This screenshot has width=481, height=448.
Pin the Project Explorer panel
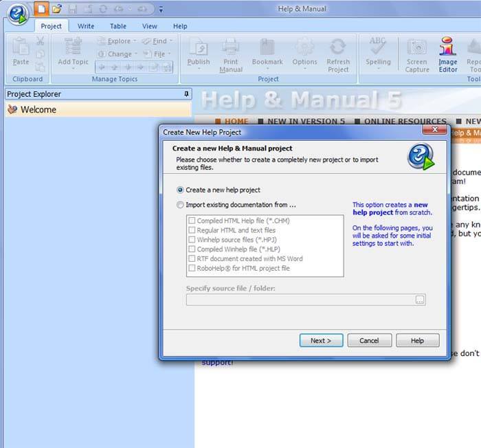coord(186,94)
